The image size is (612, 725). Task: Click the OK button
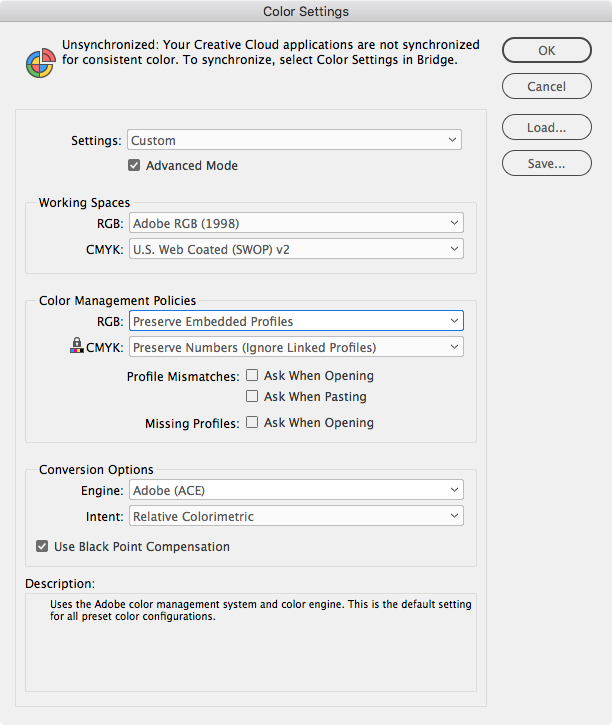(546, 50)
